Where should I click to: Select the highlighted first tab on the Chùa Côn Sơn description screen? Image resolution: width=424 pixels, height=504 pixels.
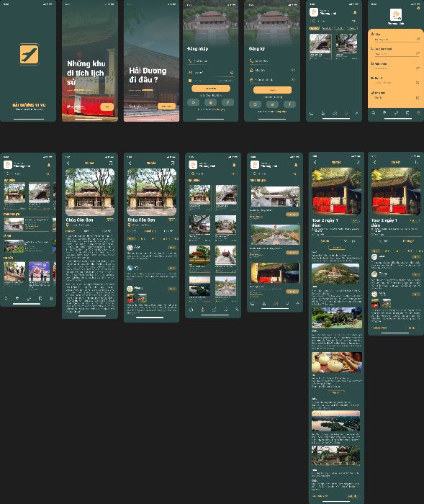click(x=70, y=231)
